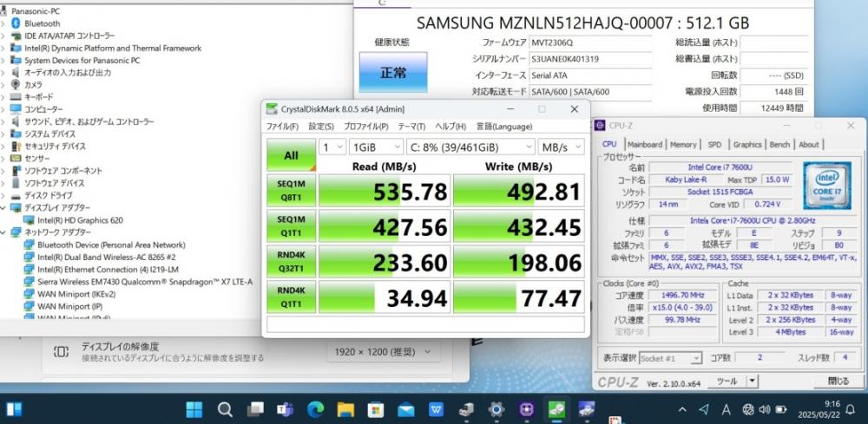Click the volume icon in system tray
The image size is (868, 424).
(765, 409)
